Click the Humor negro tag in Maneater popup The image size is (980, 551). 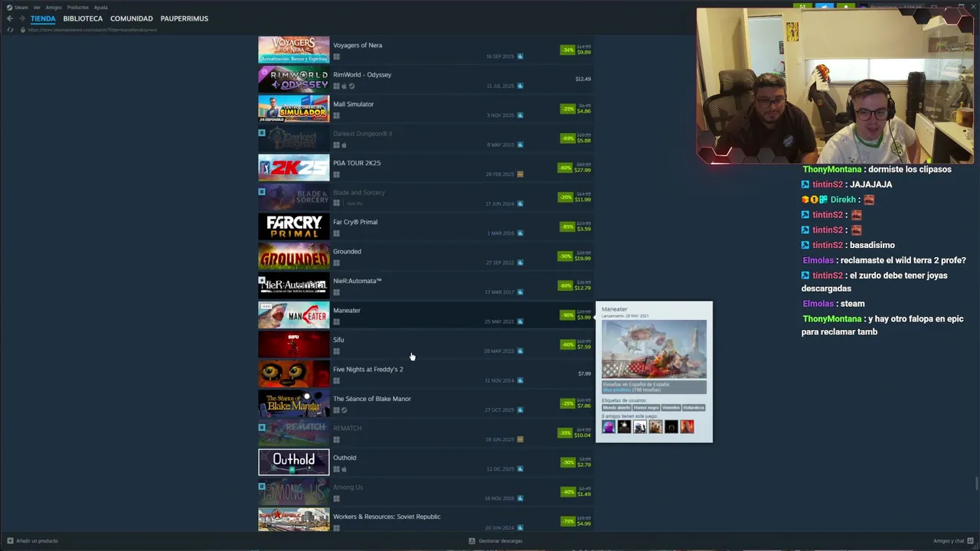(646, 408)
